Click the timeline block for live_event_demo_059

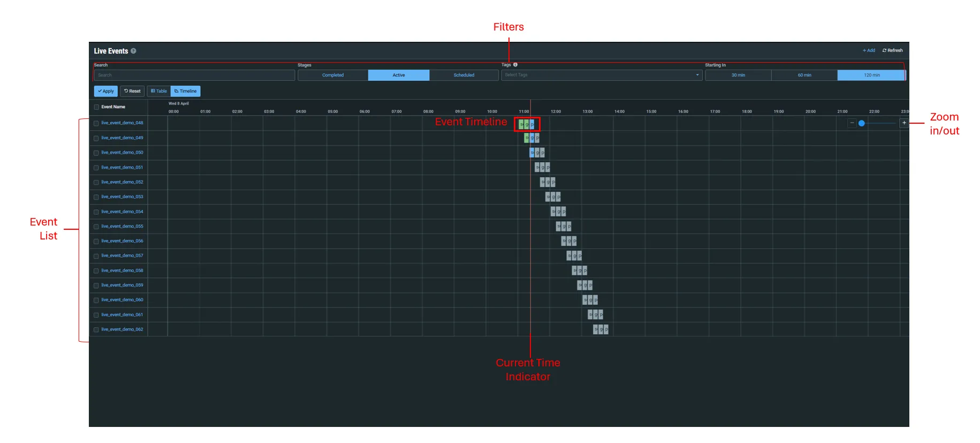pyautogui.click(x=584, y=286)
